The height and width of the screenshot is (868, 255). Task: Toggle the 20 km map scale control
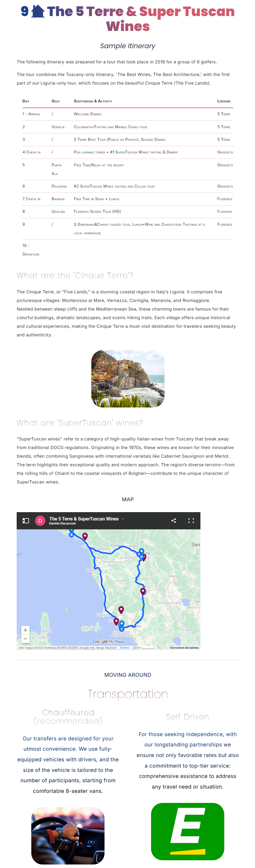144,647
